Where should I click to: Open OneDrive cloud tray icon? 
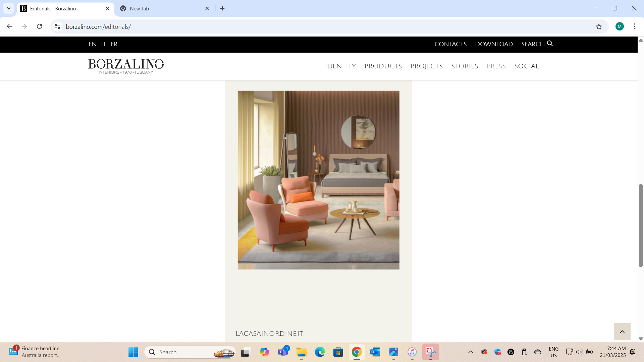click(x=538, y=352)
